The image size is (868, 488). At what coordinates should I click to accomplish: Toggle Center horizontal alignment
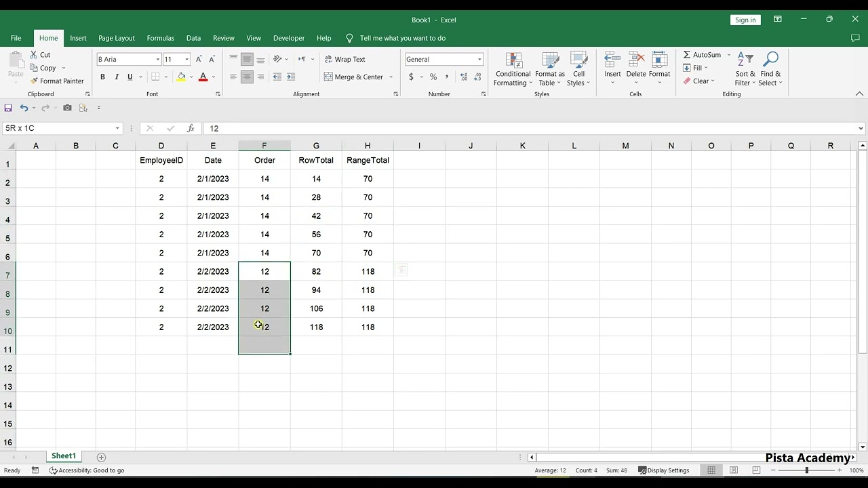click(x=247, y=77)
